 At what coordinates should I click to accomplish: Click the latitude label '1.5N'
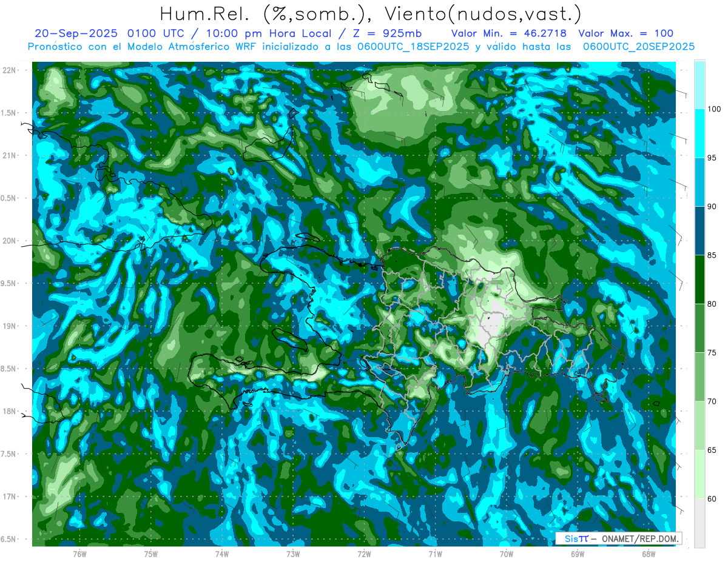[x=8, y=113]
